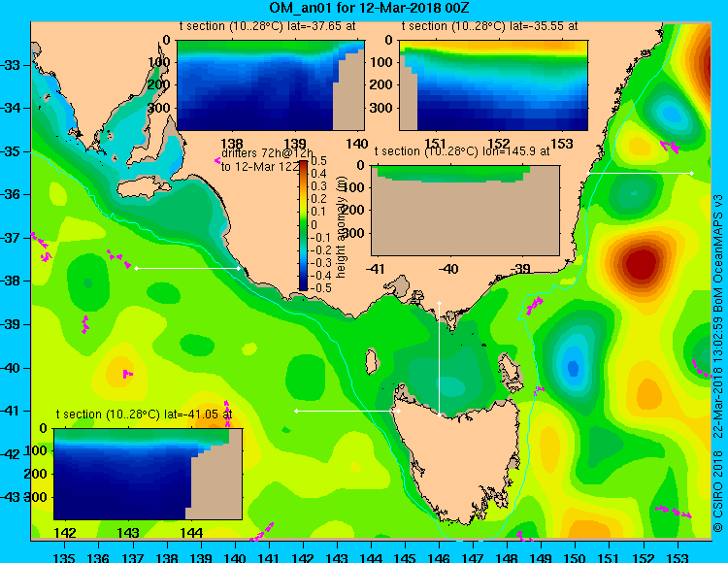Viewport: 728px width, 563px height.
Task: Click the vertical white transect line at lon 145.9
Action: (x=439, y=359)
